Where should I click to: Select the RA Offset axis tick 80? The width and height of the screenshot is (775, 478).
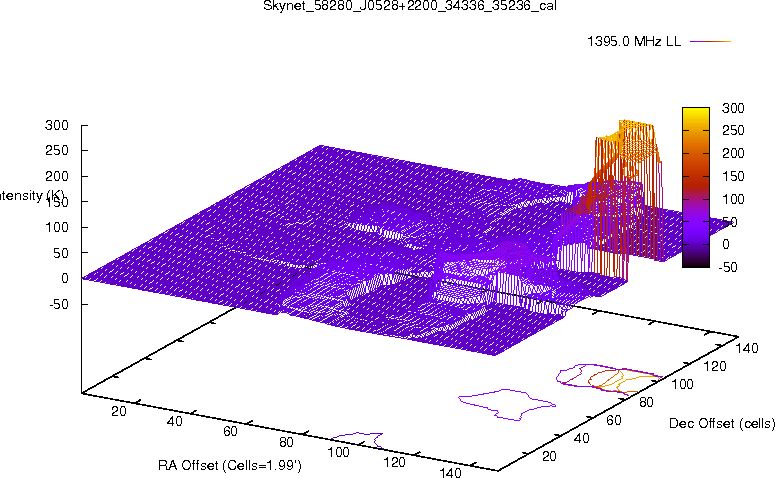point(286,442)
